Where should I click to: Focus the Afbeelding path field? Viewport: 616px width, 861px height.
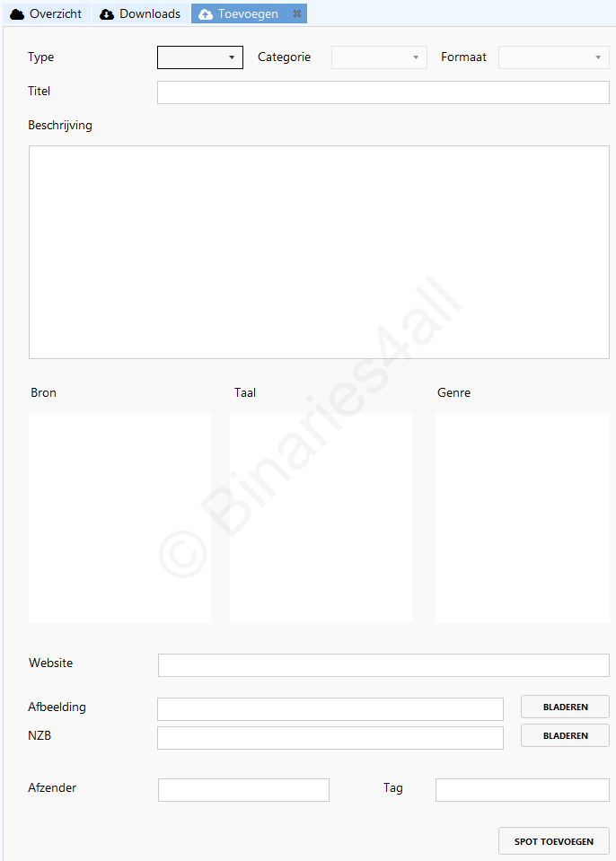[x=330, y=709]
